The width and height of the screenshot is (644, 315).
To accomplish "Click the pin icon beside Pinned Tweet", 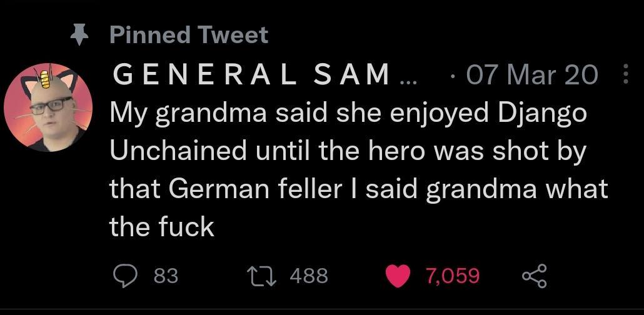I will coord(78,36).
